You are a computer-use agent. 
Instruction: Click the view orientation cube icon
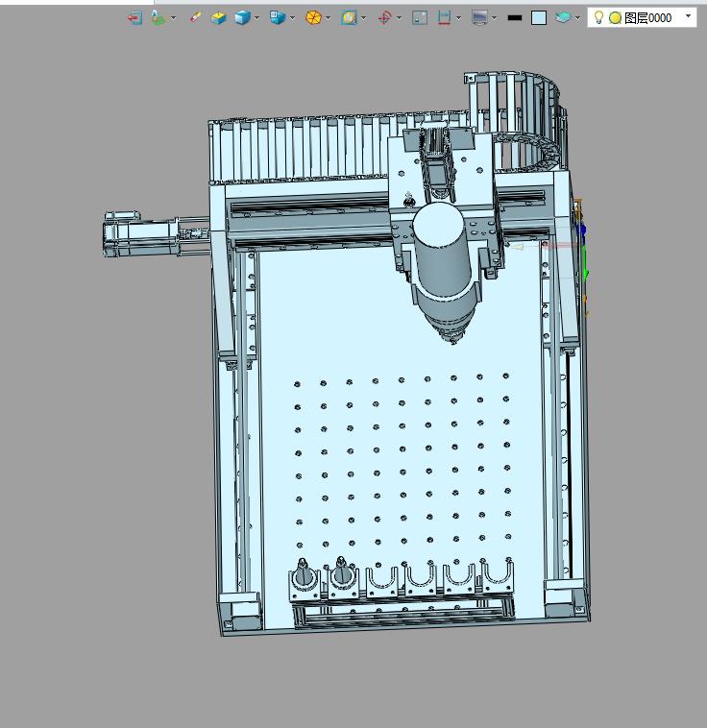coord(278,17)
